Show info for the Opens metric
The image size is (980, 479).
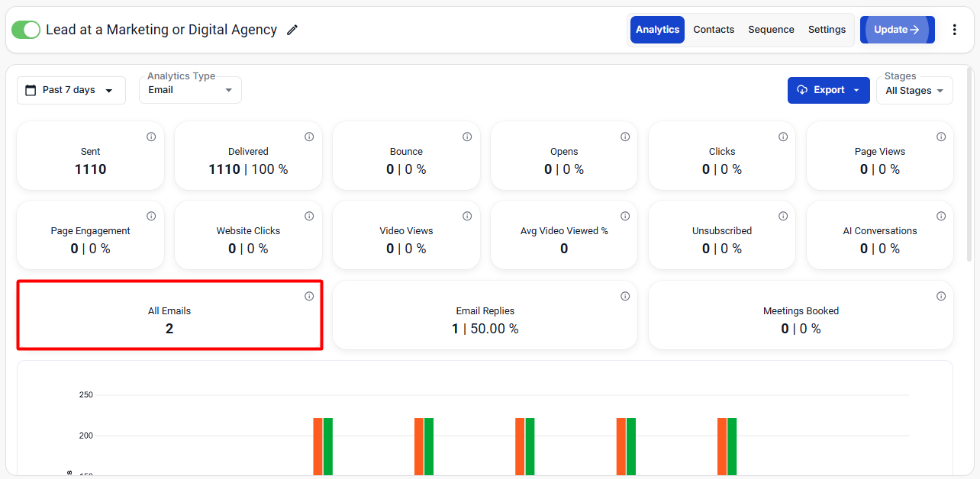pos(625,137)
